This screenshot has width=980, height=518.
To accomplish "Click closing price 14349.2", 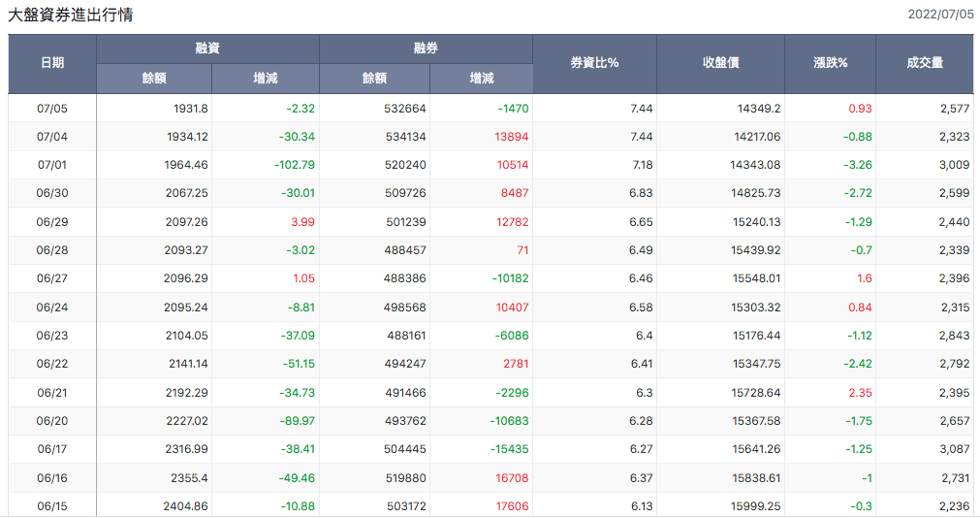I will click(759, 109).
